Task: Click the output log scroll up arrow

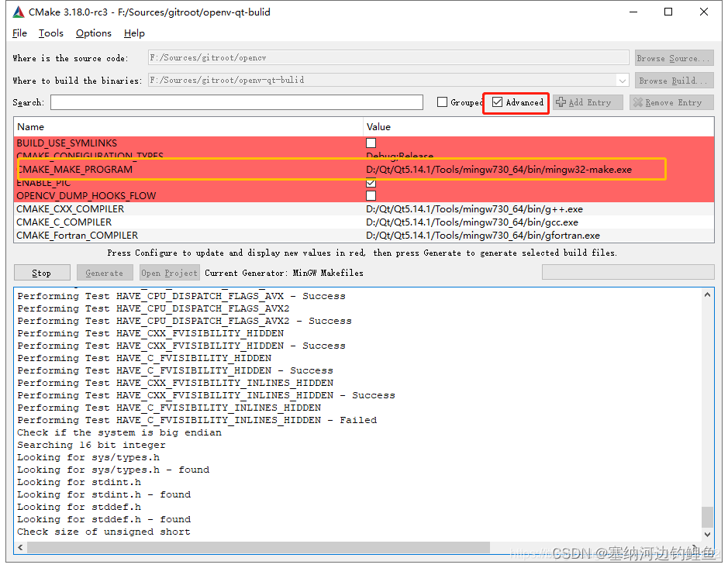Action: (707, 294)
